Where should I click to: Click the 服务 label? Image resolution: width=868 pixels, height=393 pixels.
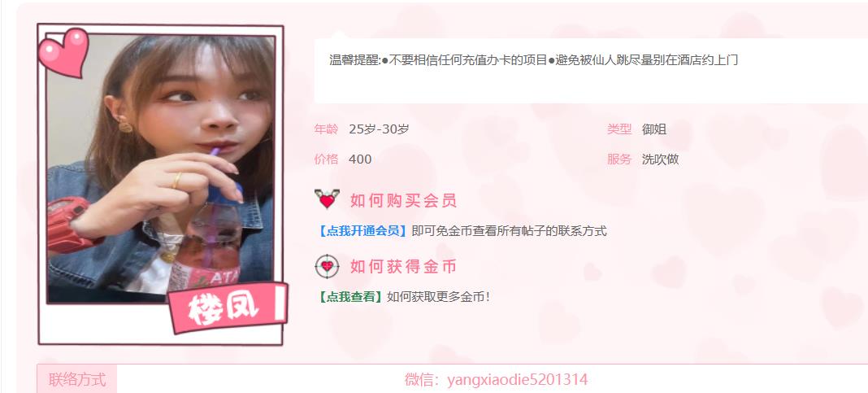[x=619, y=159]
